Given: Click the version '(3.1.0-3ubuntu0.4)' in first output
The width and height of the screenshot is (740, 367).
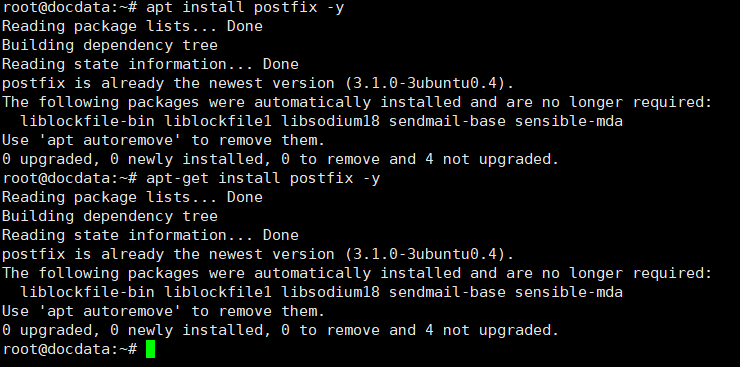Looking at the screenshot, I should [x=429, y=83].
